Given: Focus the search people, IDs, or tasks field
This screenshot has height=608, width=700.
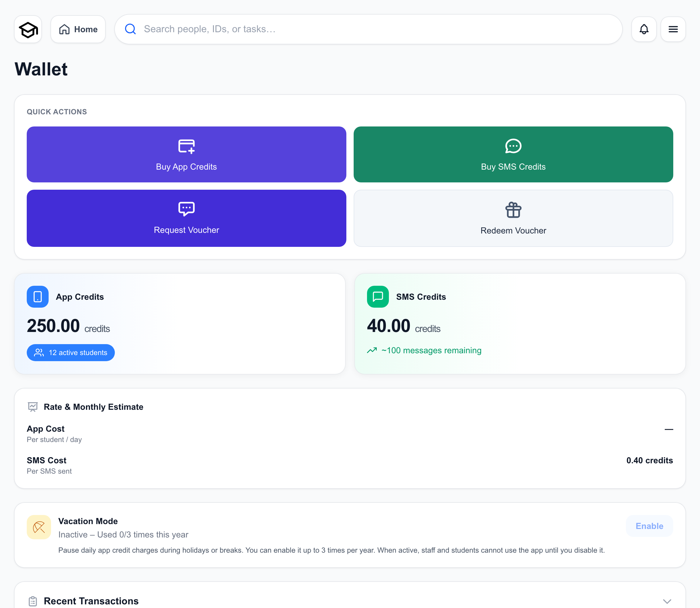Looking at the screenshot, I should click(369, 29).
